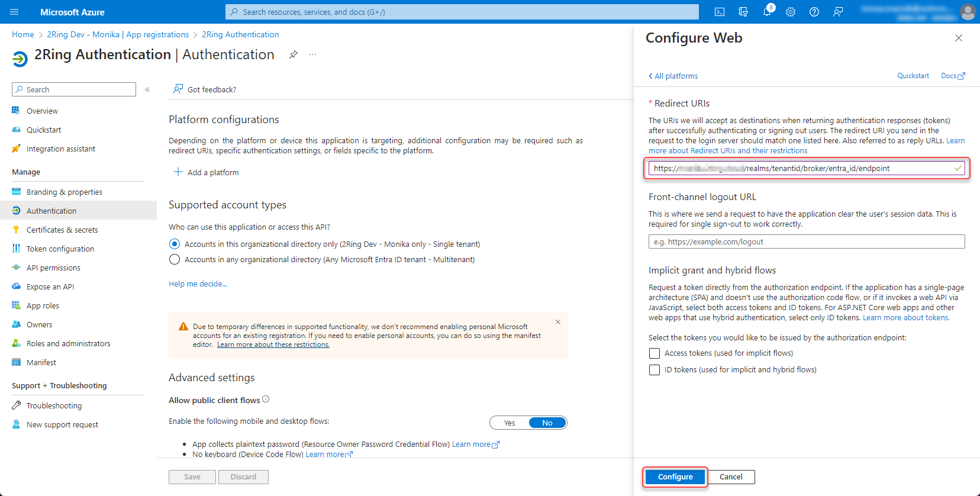Click the Configure button
980x496 pixels.
pos(675,476)
